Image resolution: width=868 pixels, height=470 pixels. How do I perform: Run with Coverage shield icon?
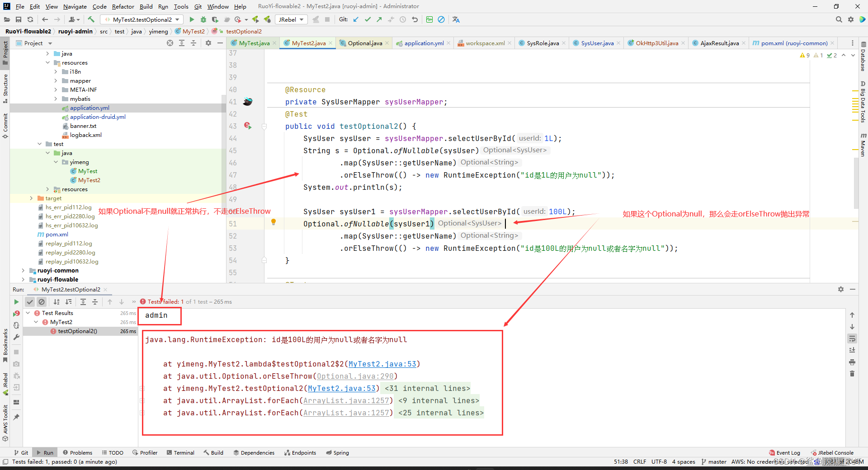(215, 19)
